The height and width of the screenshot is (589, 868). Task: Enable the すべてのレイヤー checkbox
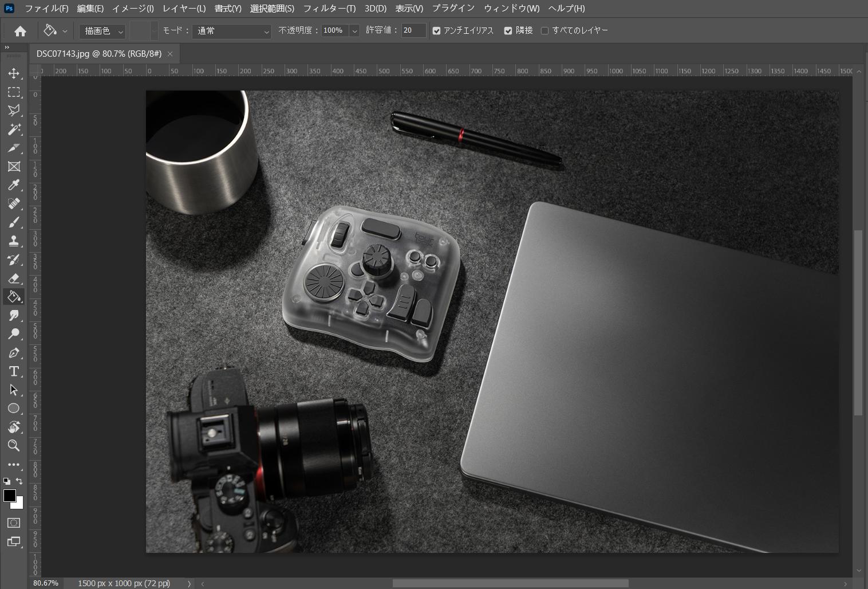545,31
